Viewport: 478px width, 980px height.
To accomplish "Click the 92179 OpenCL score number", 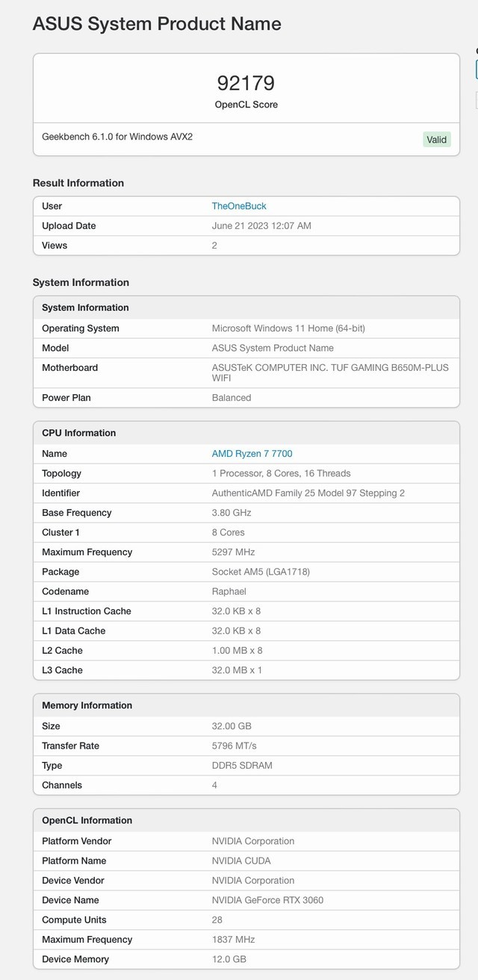I will click(246, 83).
